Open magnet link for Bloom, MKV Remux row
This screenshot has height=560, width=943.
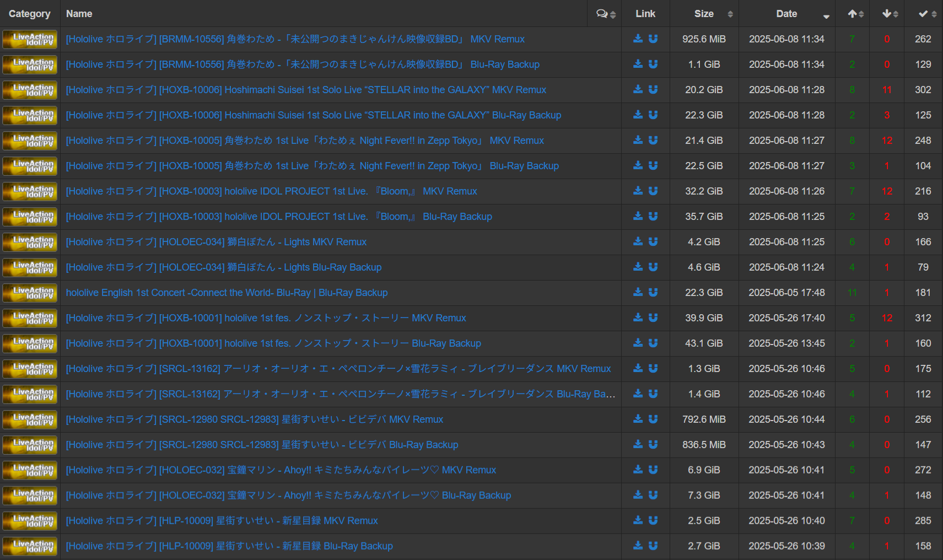pyautogui.click(x=653, y=191)
